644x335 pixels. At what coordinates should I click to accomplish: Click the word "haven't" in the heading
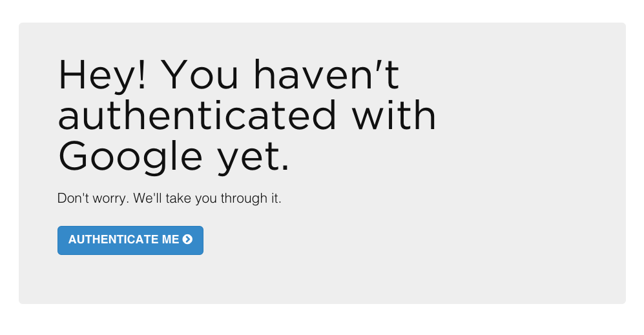[326, 74]
